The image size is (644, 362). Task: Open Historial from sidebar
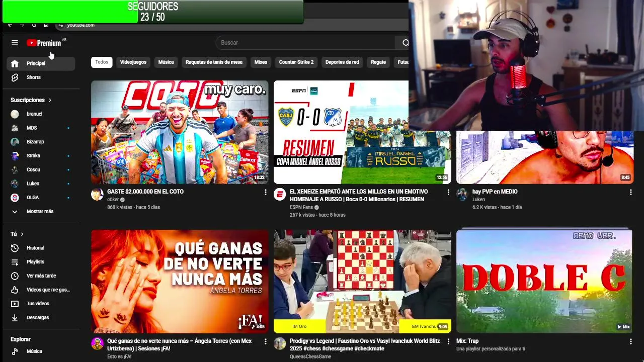[x=41, y=248]
